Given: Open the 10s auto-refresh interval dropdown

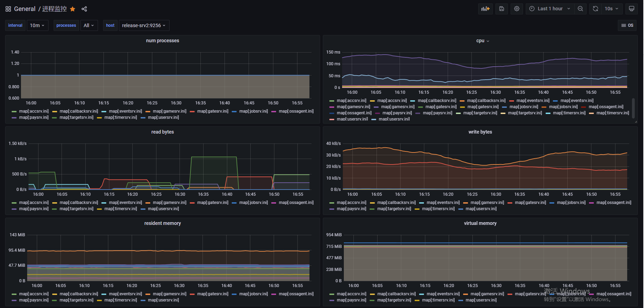Looking at the screenshot, I should click(x=612, y=9).
